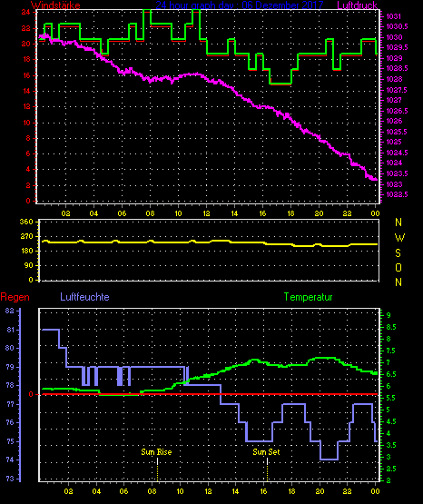Click humidity axis value 78

coord(10,385)
